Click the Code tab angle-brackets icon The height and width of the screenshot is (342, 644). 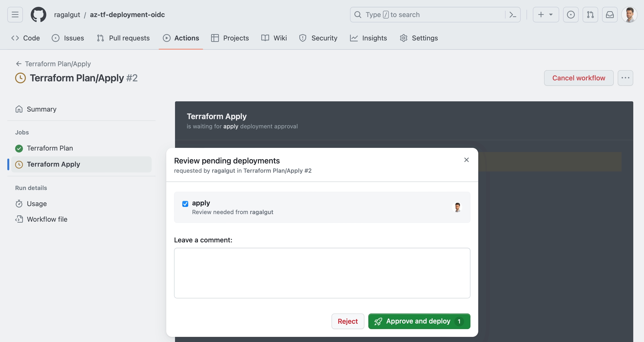(x=15, y=38)
